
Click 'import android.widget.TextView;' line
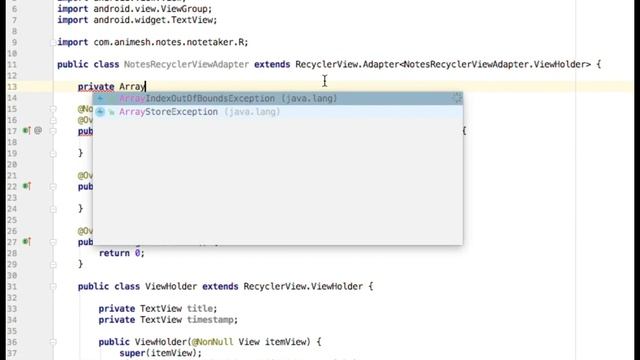pyautogui.click(x=137, y=20)
